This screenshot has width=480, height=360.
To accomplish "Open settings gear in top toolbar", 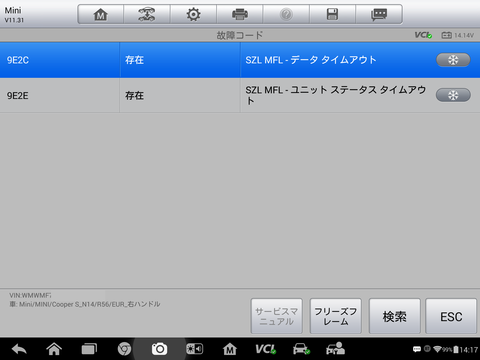I will click(193, 14).
